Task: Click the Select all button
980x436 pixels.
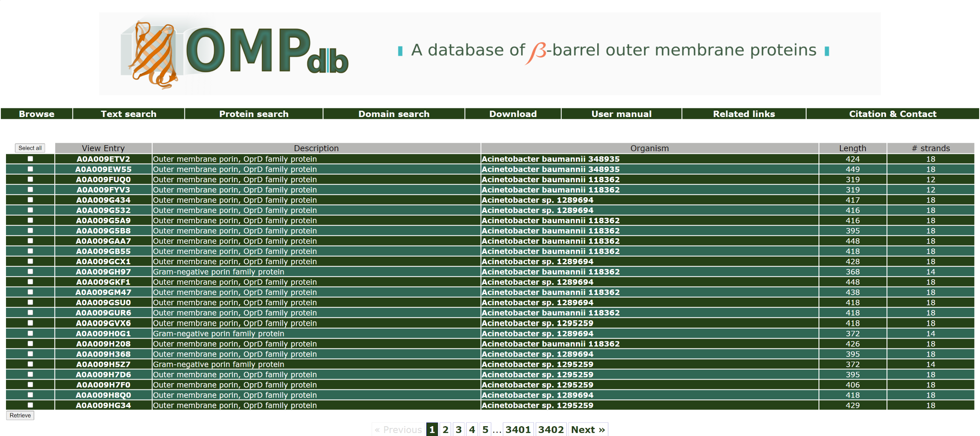Action: coord(30,148)
